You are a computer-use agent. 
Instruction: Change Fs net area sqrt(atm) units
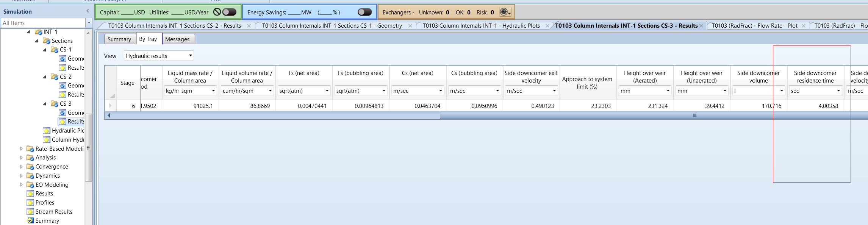(304, 91)
